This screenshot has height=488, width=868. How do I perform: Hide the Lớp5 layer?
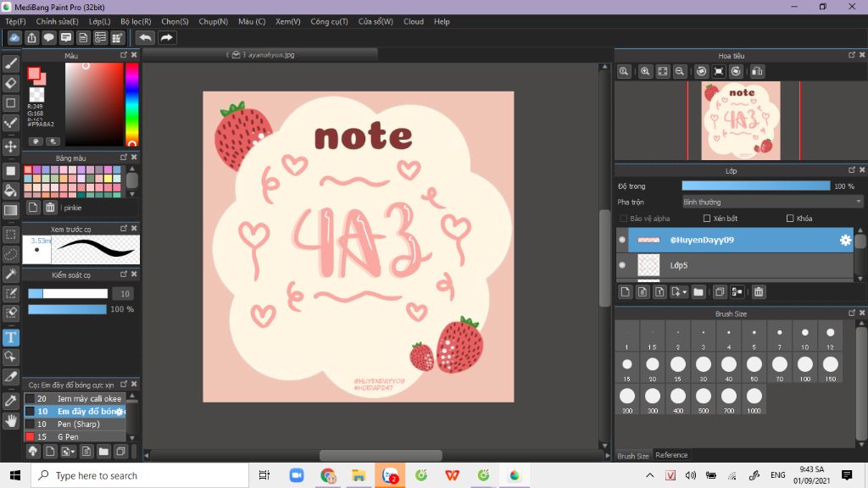coord(622,265)
